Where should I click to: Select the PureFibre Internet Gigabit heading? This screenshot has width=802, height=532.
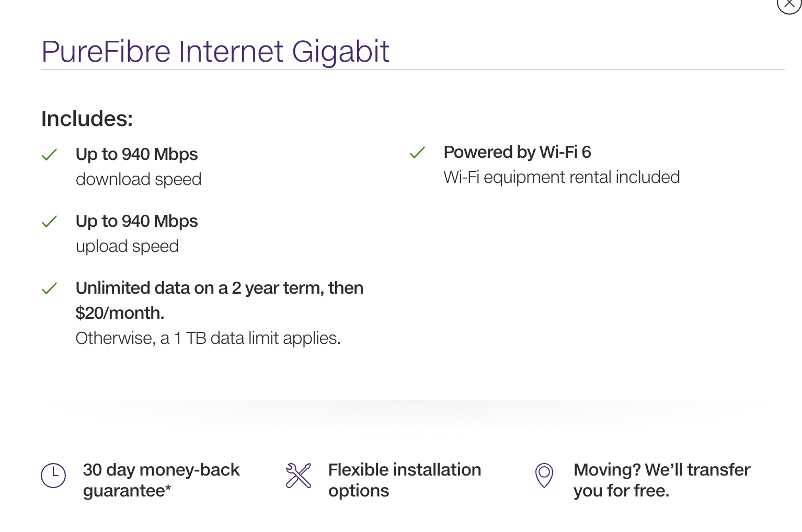pyautogui.click(x=215, y=51)
